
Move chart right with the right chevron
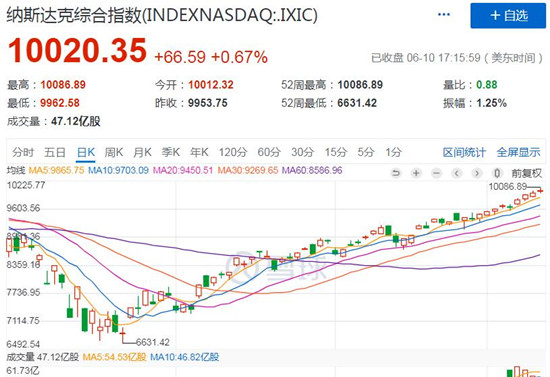coord(477,173)
